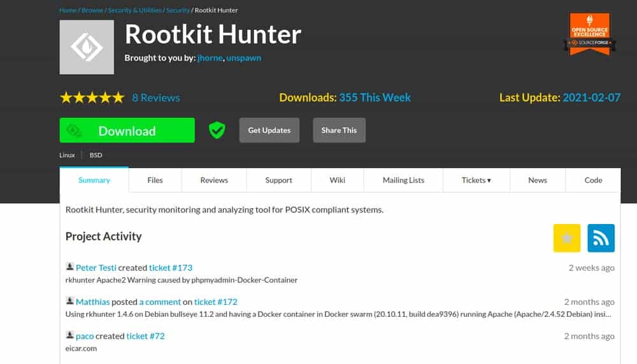Click Home in the breadcrumb
This screenshot has width=637, height=364.
pyautogui.click(x=68, y=10)
